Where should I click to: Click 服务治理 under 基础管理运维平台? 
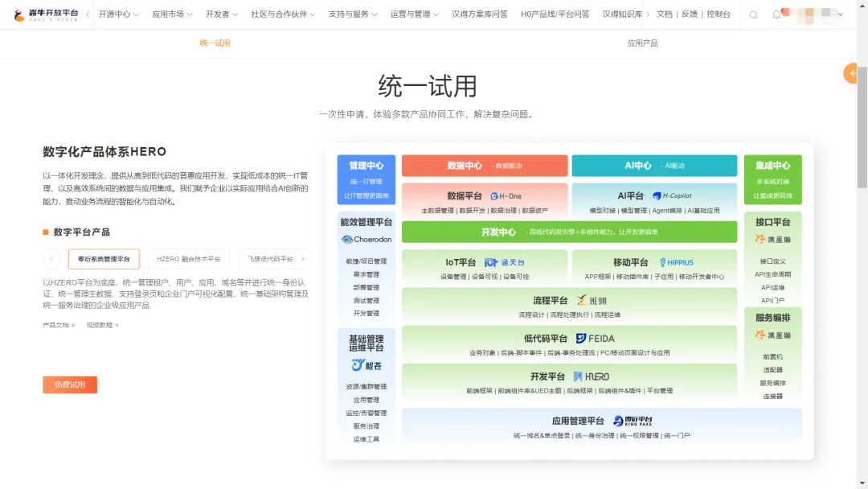(x=366, y=426)
